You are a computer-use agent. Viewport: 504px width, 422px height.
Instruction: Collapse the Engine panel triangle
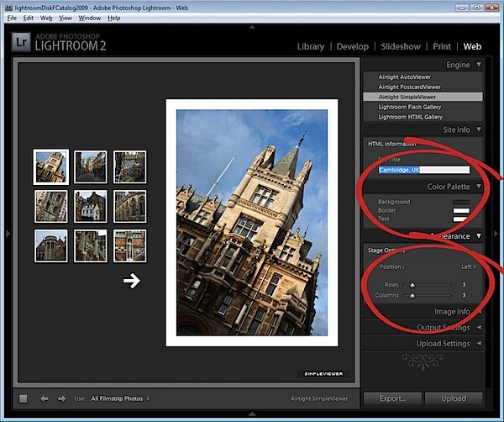(x=479, y=65)
